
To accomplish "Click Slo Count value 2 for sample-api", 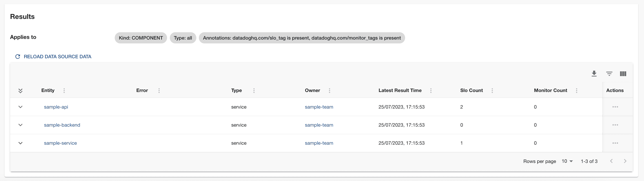I will pyautogui.click(x=461, y=107).
